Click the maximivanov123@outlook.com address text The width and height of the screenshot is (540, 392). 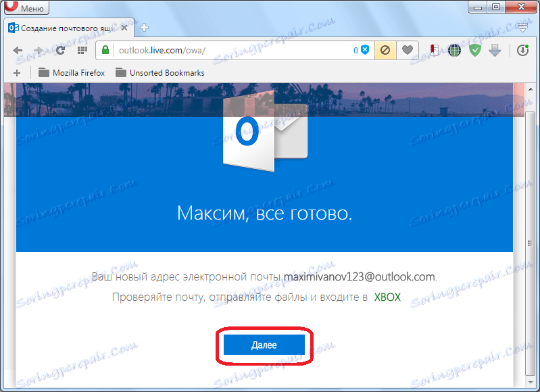click(x=359, y=277)
